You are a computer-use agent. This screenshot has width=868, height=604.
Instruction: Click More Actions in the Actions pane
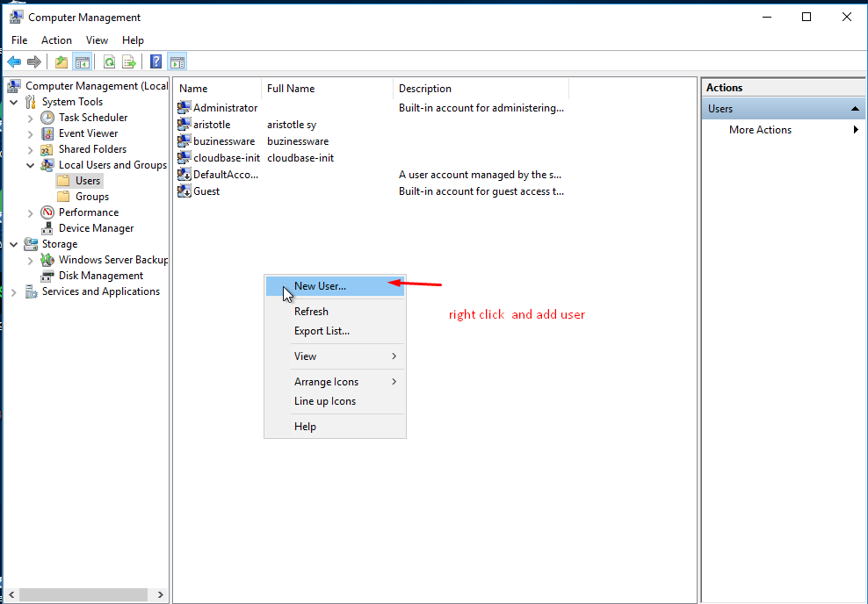pos(759,129)
